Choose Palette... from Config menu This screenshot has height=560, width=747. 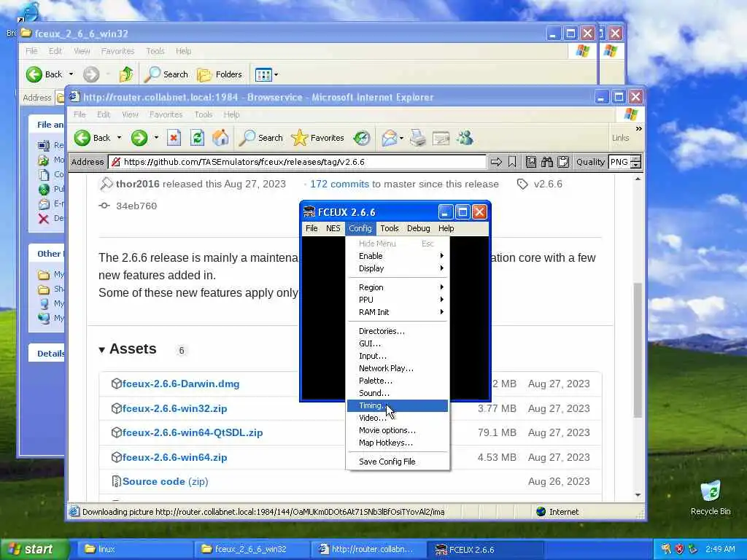click(398, 381)
